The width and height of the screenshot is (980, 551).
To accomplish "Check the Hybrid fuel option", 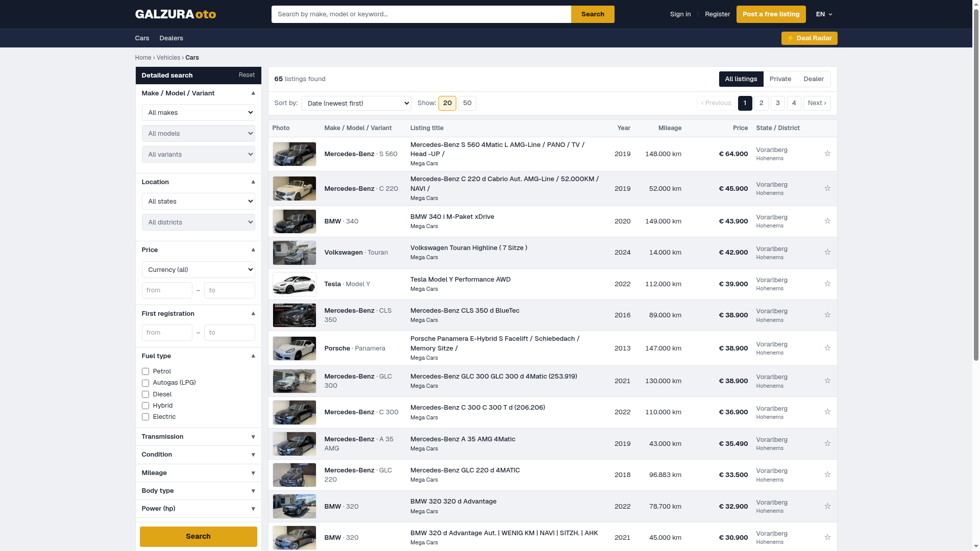I will [145, 406].
